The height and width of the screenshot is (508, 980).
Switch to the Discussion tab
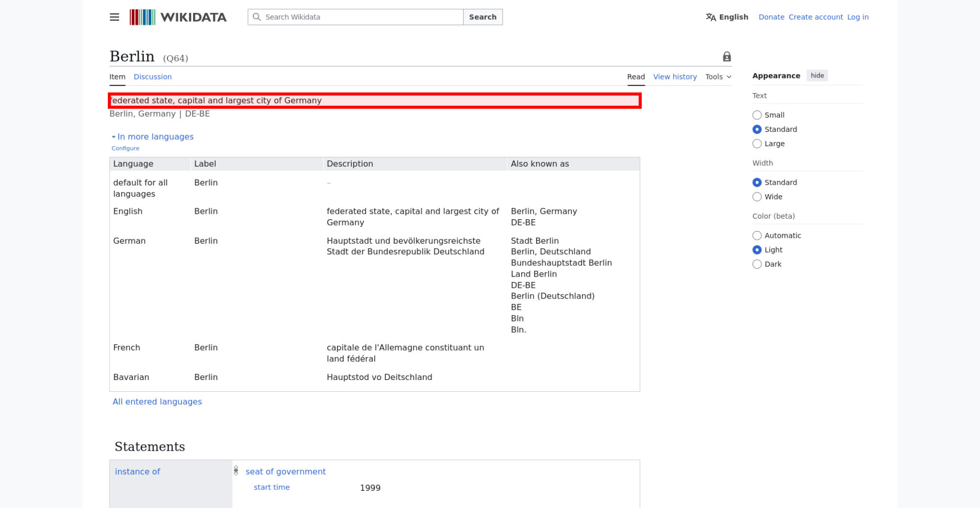152,77
